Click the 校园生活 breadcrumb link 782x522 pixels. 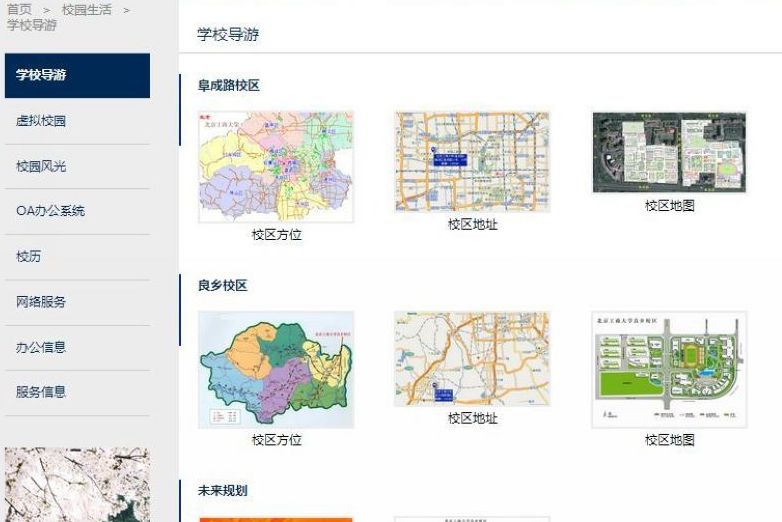click(x=86, y=9)
